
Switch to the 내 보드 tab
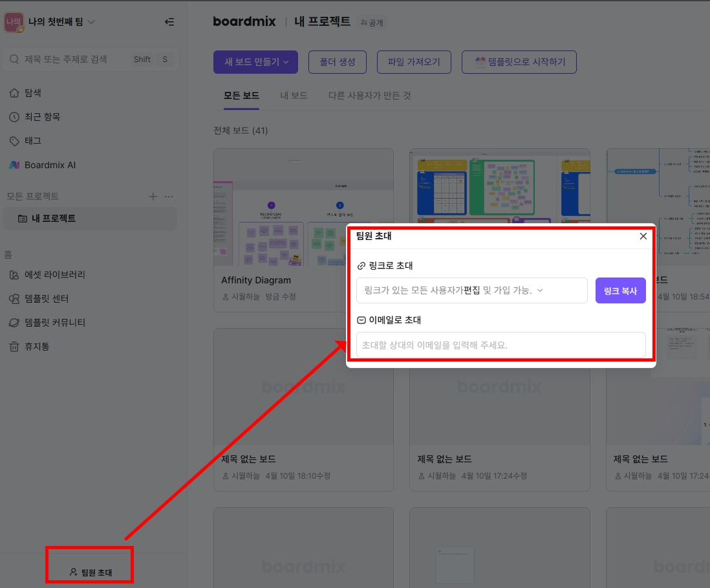point(294,94)
